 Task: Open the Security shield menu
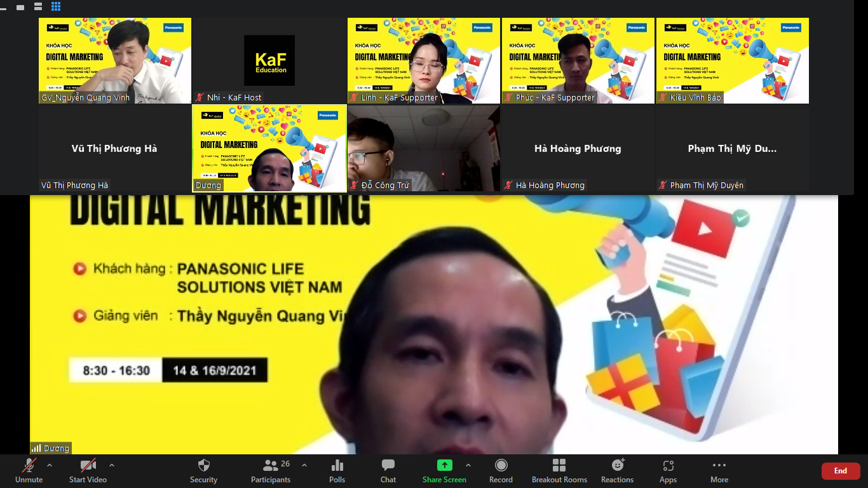point(203,471)
